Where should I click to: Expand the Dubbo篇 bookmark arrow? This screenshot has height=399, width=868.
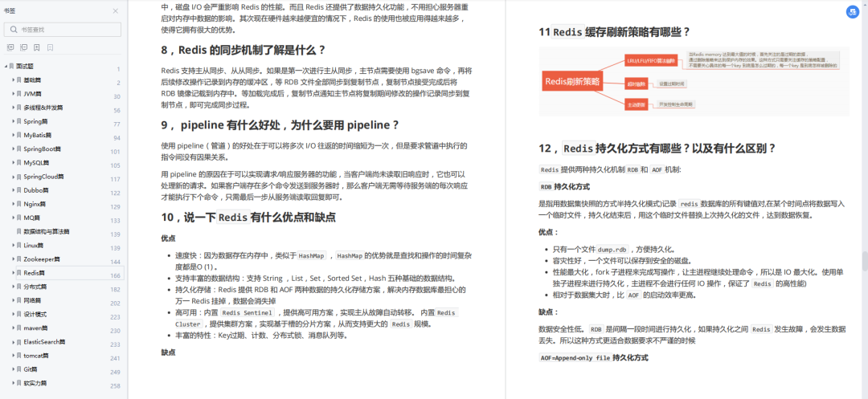coord(14,190)
